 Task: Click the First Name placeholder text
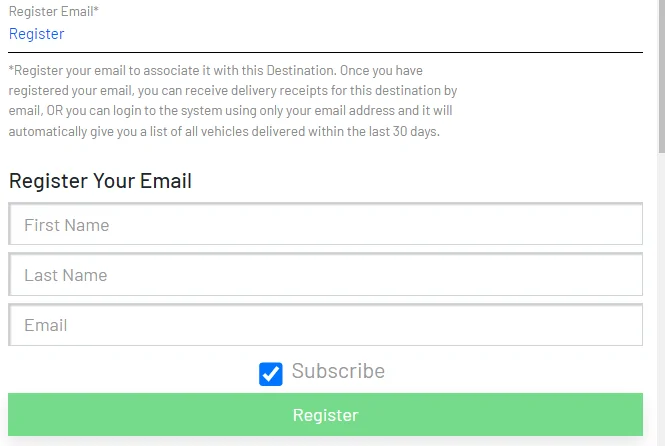pos(67,225)
